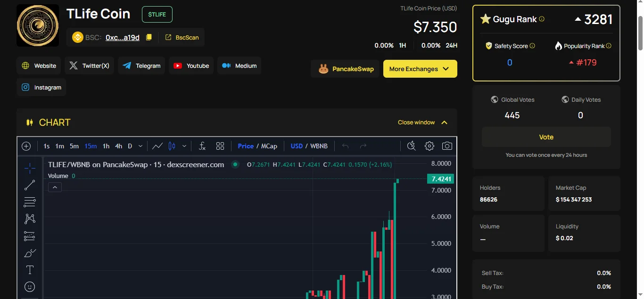Switch chart to MCap view
644x299 pixels.
click(269, 146)
